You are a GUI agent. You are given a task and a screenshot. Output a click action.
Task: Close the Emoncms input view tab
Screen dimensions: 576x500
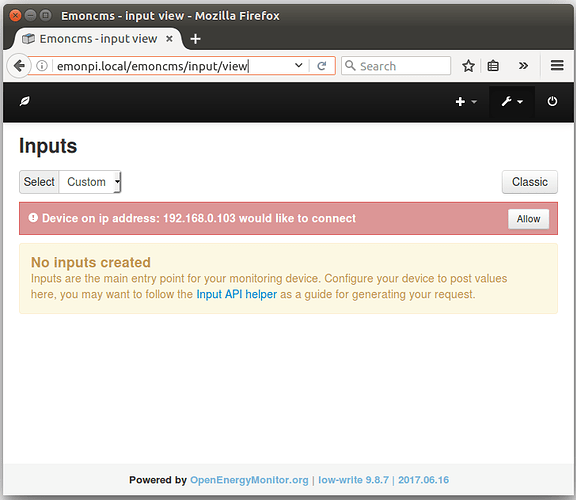coord(169,39)
